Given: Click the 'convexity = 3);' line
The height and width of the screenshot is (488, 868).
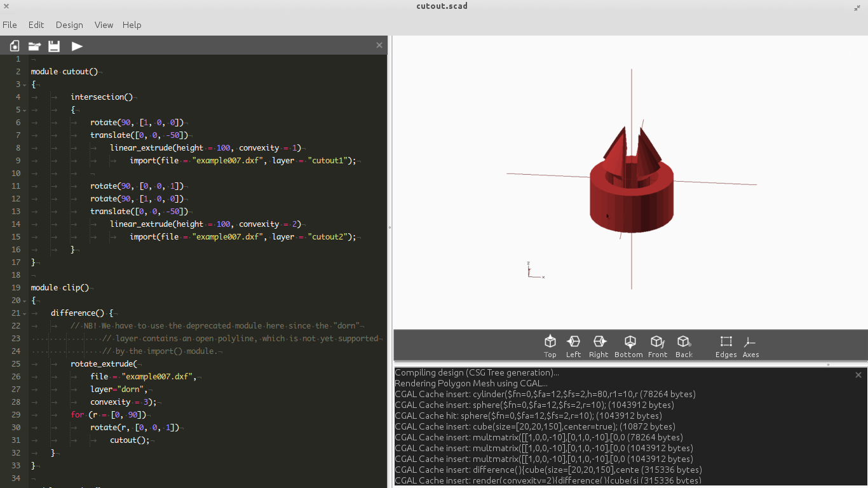Looking at the screenshot, I should point(123,402).
